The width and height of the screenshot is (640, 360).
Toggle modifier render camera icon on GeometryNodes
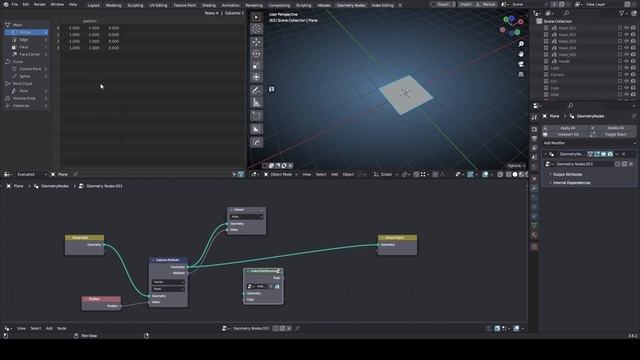610,154
